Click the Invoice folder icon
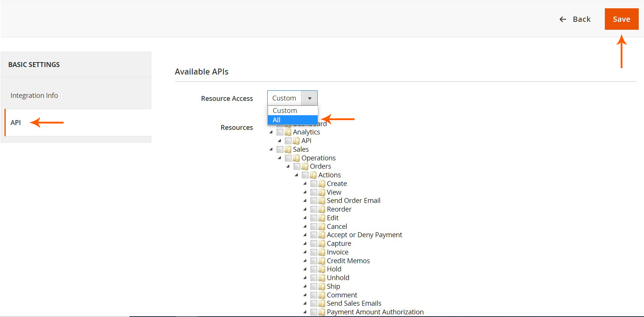644x317 pixels. (x=322, y=252)
